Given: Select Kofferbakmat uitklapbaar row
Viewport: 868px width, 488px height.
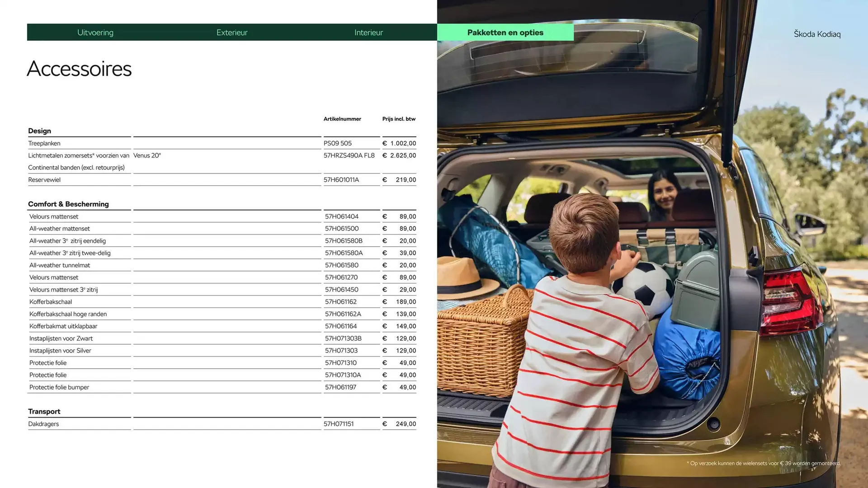Looking at the screenshot, I should pyautogui.click(x=63, y=326).
